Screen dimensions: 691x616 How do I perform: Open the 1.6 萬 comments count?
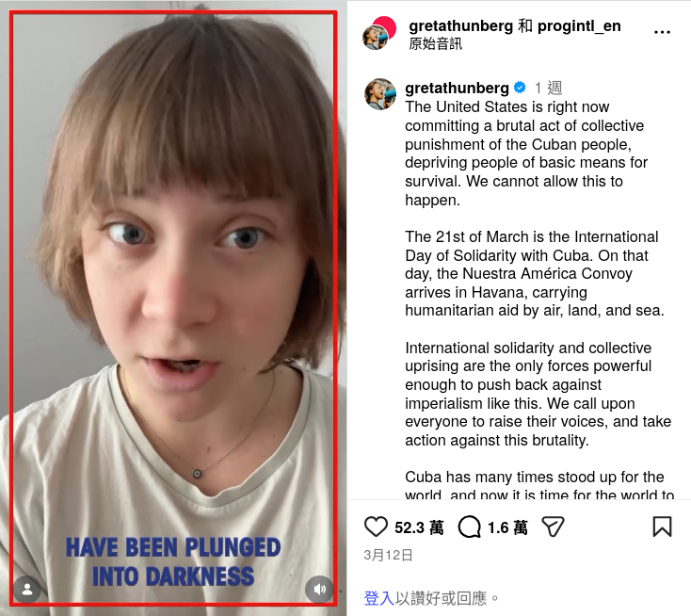tap(507, 527)
